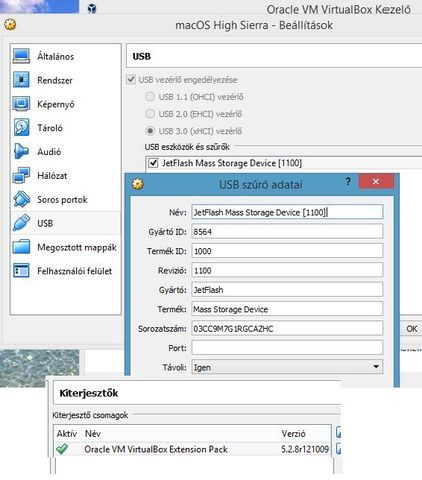Click the empty Port field
This screenshot has height=480, width=422.
[x=287, y=348]
